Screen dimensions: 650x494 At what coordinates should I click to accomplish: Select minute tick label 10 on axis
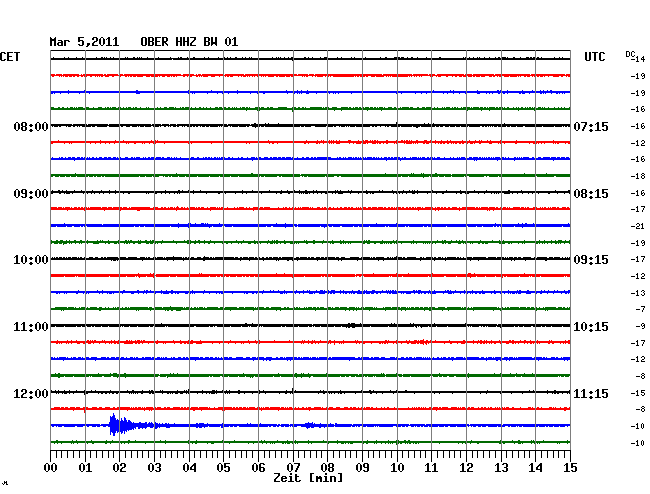pos(397,467)
